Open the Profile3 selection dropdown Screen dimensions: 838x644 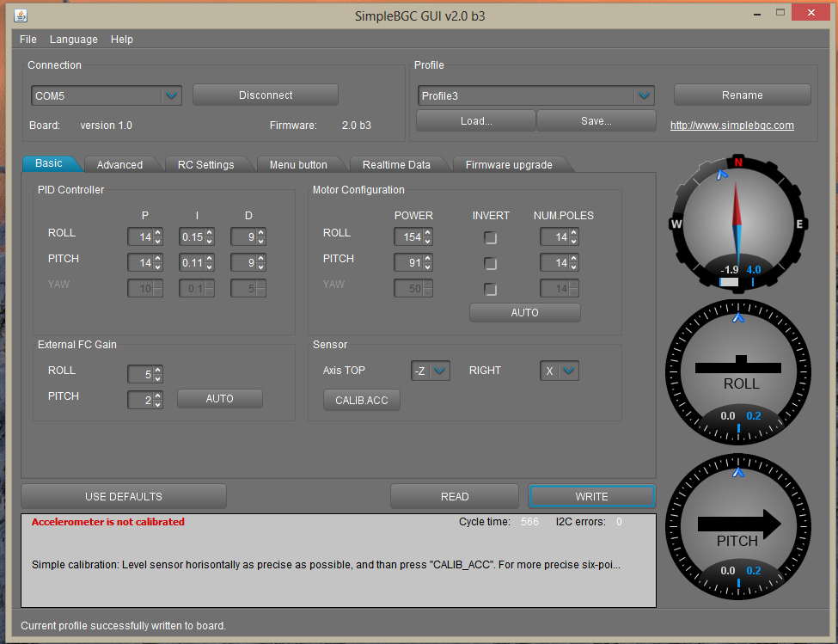coord(644,95)
